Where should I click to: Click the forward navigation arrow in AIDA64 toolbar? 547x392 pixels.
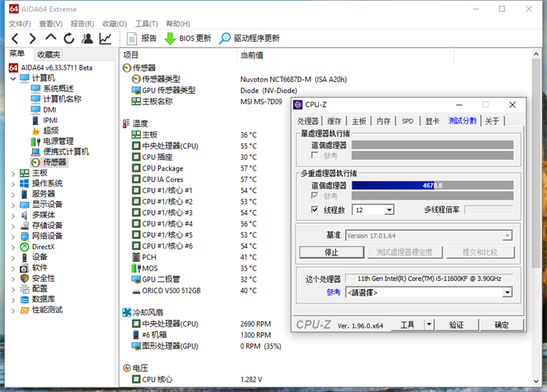[x=32, y=38]
